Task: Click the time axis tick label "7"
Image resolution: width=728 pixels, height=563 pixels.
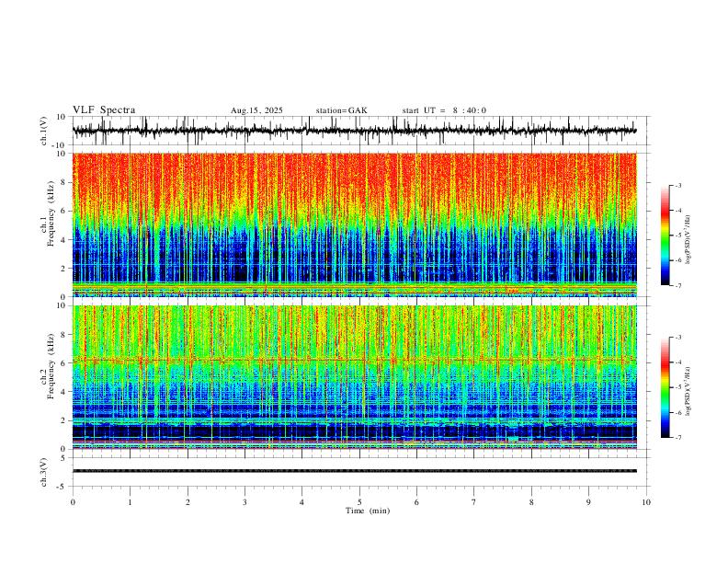Action: point(474,502)
